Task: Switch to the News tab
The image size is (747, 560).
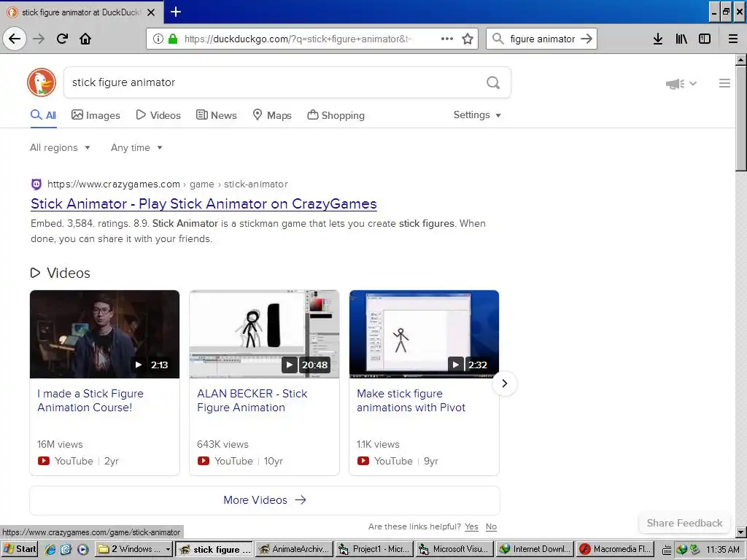Action: (216, 115)
